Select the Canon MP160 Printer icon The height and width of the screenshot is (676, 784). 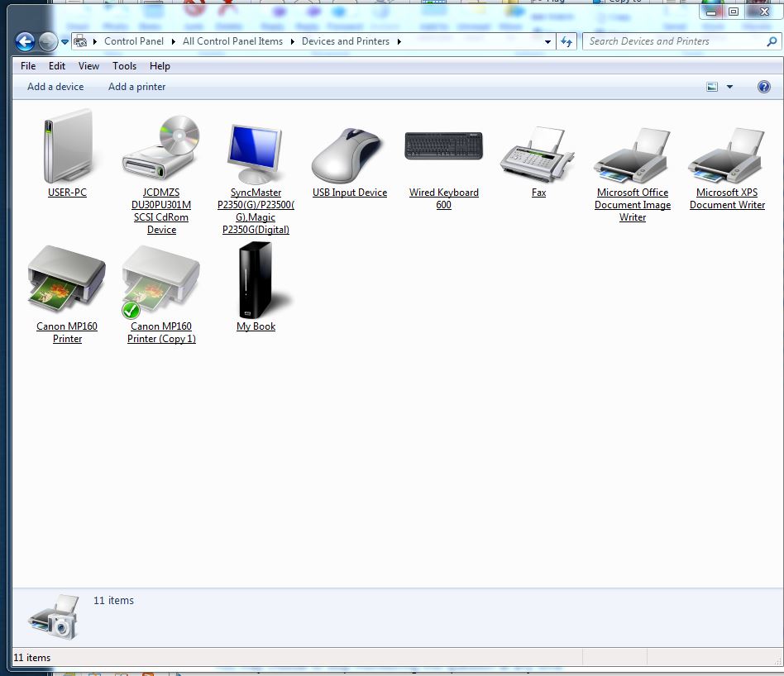coord(66,278)
